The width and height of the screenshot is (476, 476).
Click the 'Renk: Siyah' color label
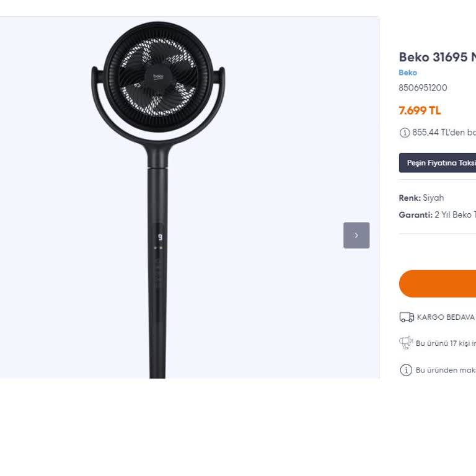tap(421, 198)
